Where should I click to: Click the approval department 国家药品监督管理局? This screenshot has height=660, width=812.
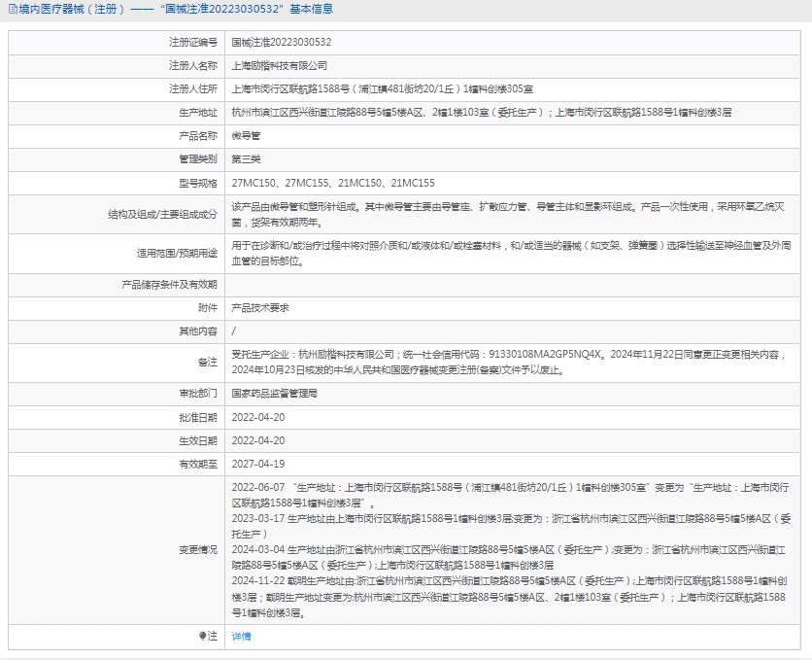tap(274, 394)
